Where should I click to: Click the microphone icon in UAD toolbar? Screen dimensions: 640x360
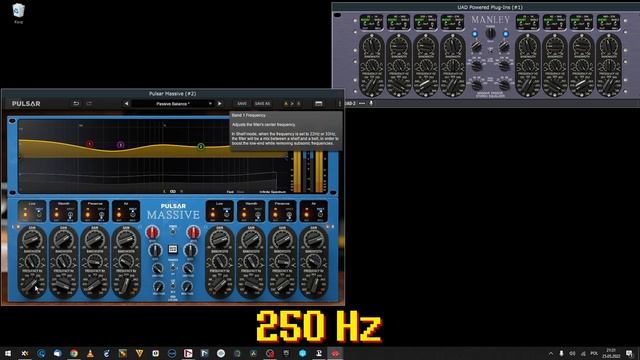(x=371, y=104)
